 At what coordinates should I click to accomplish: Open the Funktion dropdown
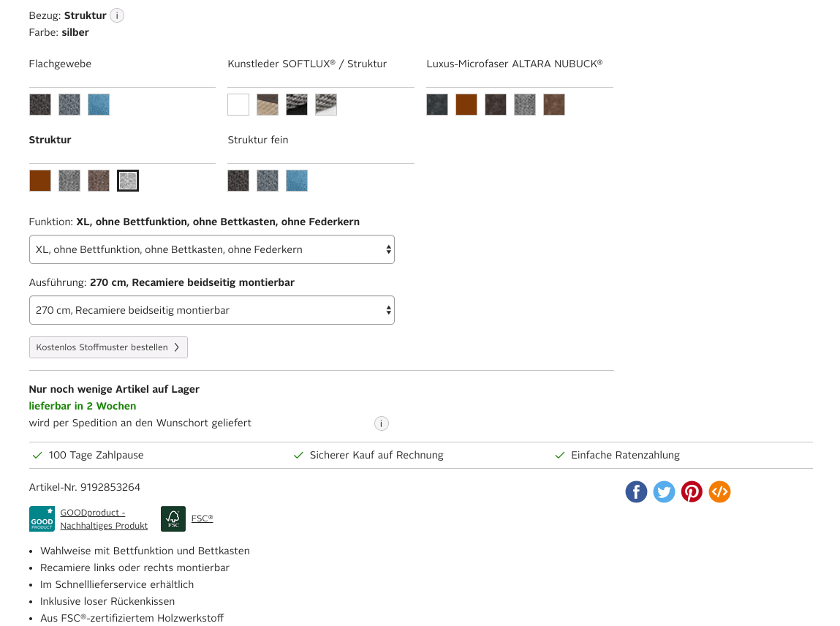click(x=212, y=249)
